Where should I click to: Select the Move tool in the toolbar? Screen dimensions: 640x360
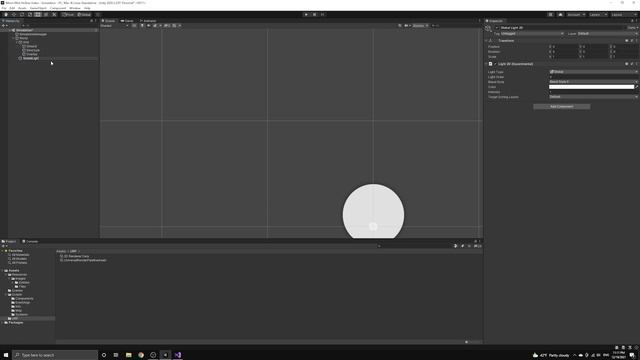click(14, 15)
